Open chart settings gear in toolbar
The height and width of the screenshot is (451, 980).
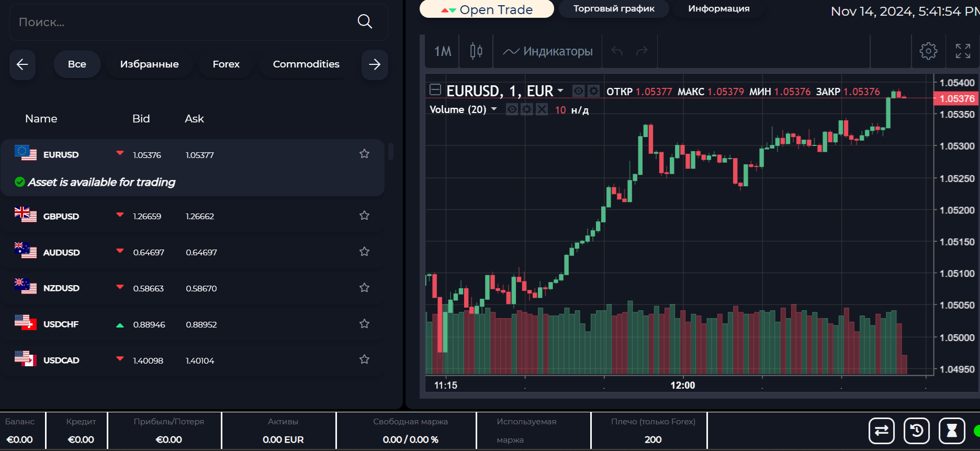[x=928, y=51]
